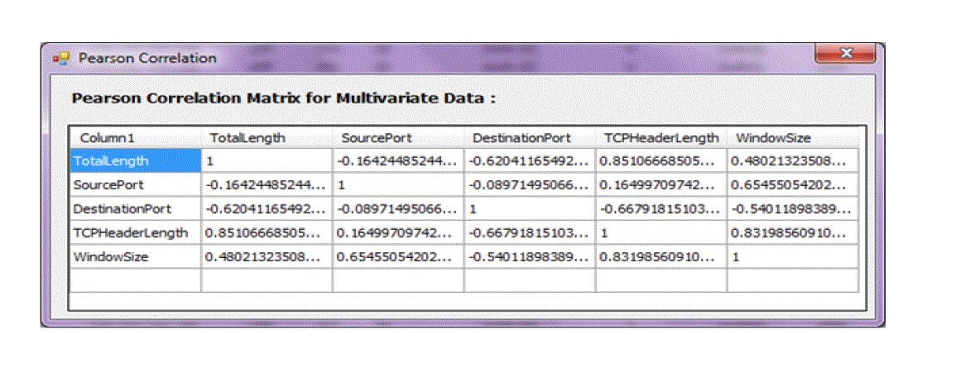Click WindowSize row's TotalLength value 0.48021323508
This screenshot has width=980, height=387.
pos(266,257)
